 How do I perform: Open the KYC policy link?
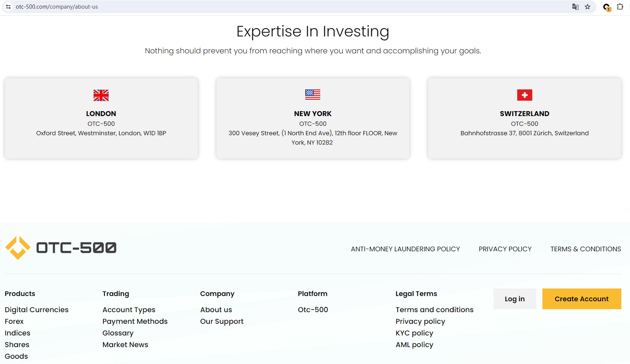pos(414,333)
